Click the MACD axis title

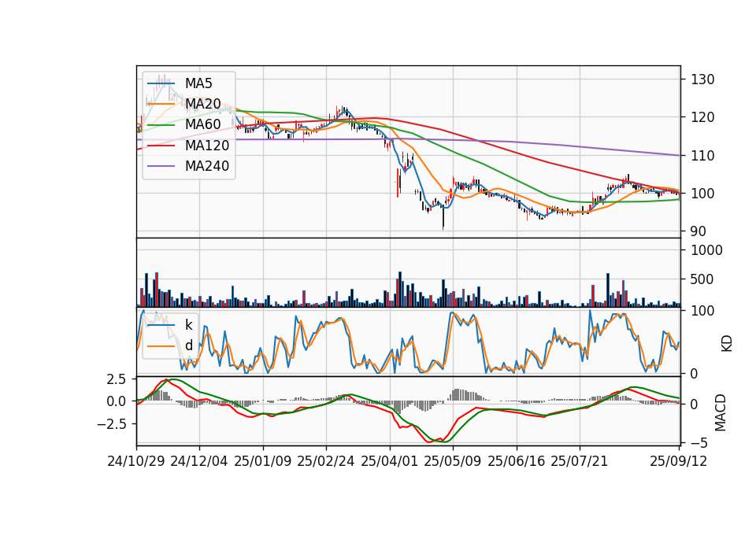pyautogui.click(x=721, y=412)
